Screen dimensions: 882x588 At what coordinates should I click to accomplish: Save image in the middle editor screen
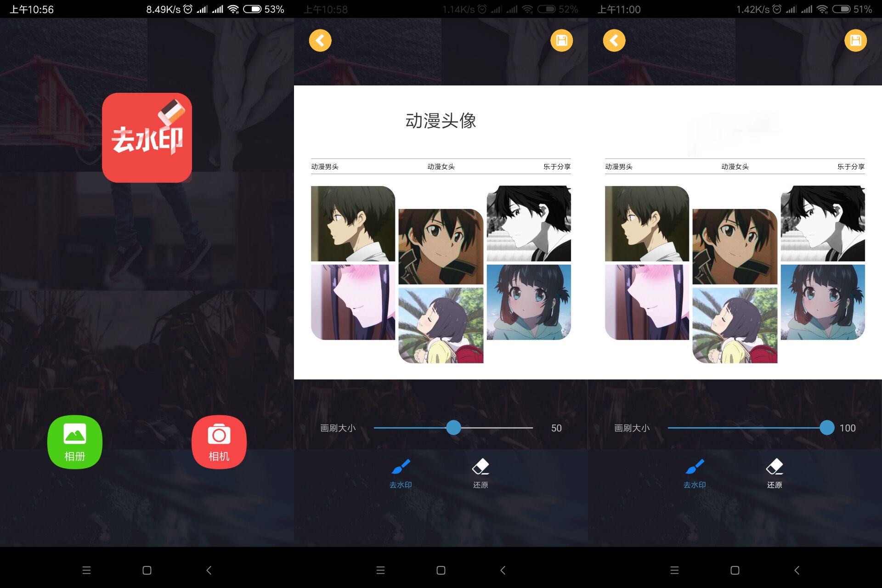pos(561,40)
